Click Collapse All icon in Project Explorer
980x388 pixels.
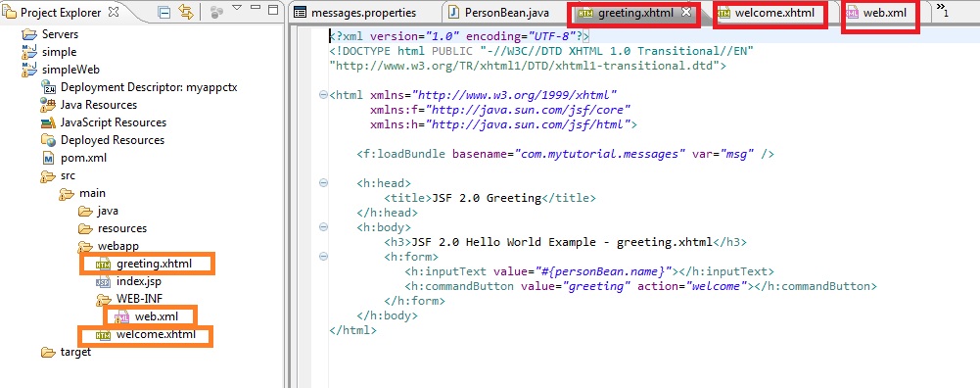coord(163,11)
